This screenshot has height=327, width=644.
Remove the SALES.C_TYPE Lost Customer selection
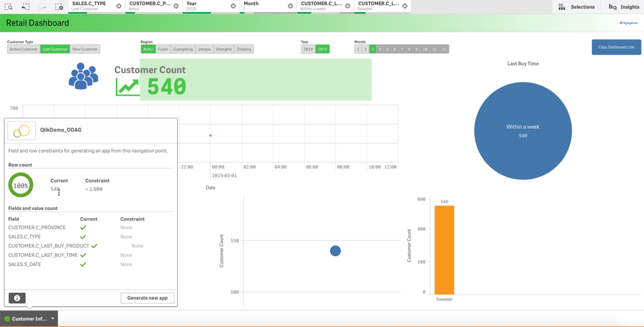pos(119,7)
